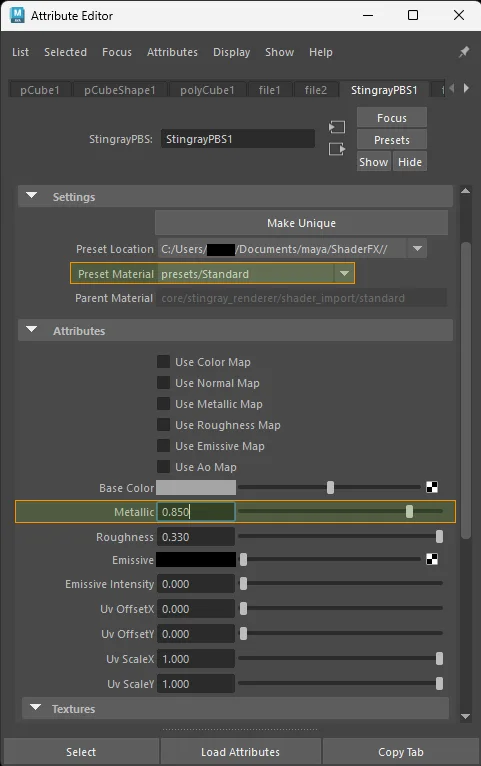
Task: Collapse the Settings section
Action: click(x=31, y=195)
